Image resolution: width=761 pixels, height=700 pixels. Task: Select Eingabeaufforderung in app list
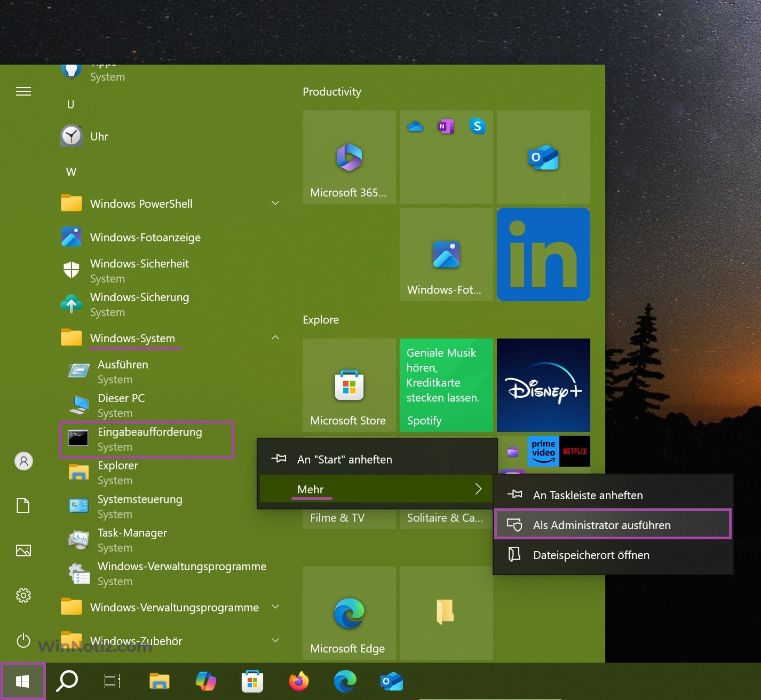147,439
